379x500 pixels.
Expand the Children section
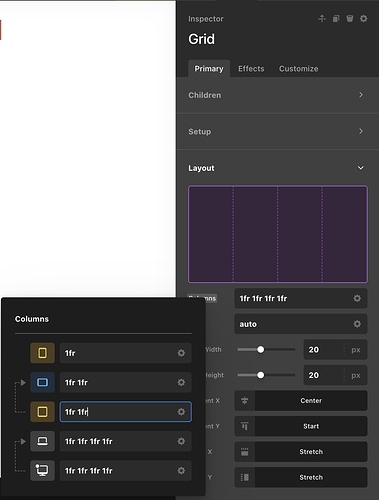[x=277, y=95]
